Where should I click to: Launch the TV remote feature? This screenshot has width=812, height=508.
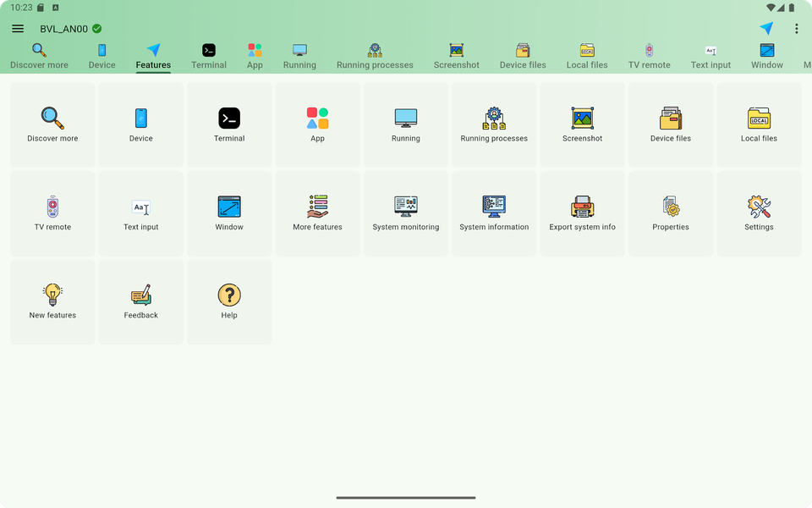52,213
